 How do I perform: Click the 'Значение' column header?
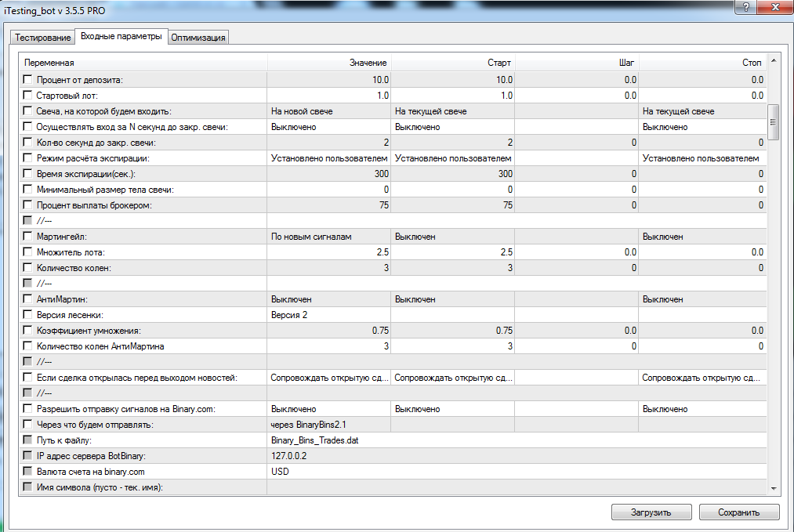[x=328, y=63]
